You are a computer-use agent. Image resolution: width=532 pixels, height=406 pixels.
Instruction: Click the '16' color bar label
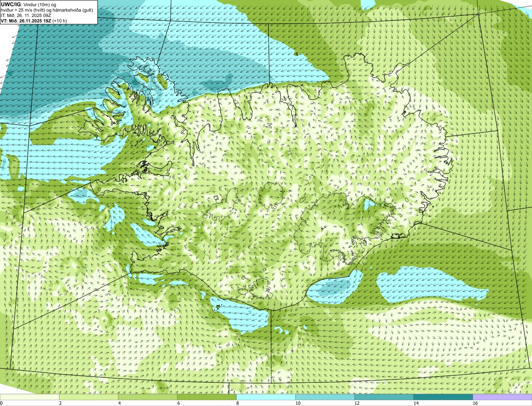pos(475,403)
